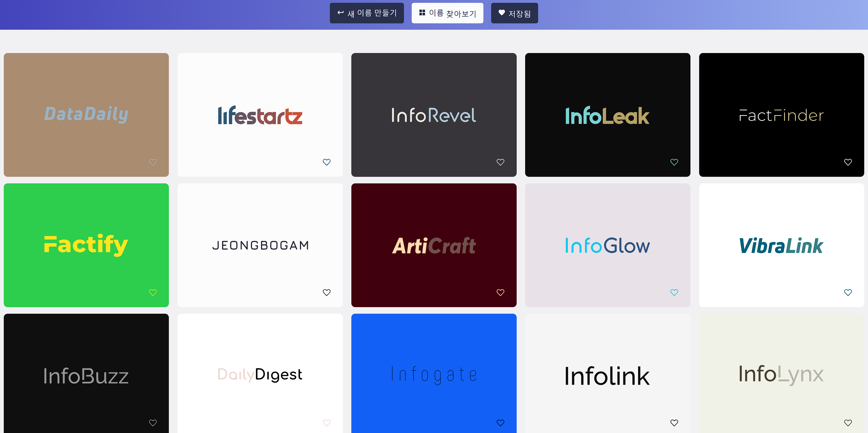Like the InfoLeak name via heart
The height and width of the screenshot is (433, 868).
674,162
